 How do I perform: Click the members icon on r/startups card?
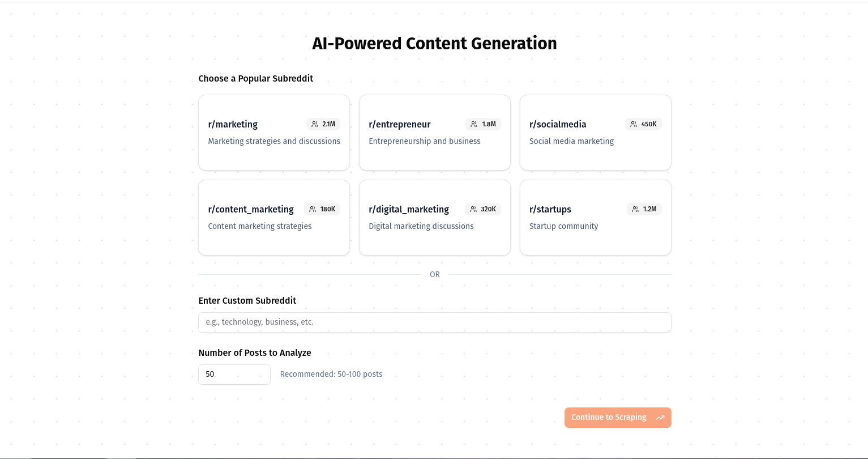click(635, 209)
